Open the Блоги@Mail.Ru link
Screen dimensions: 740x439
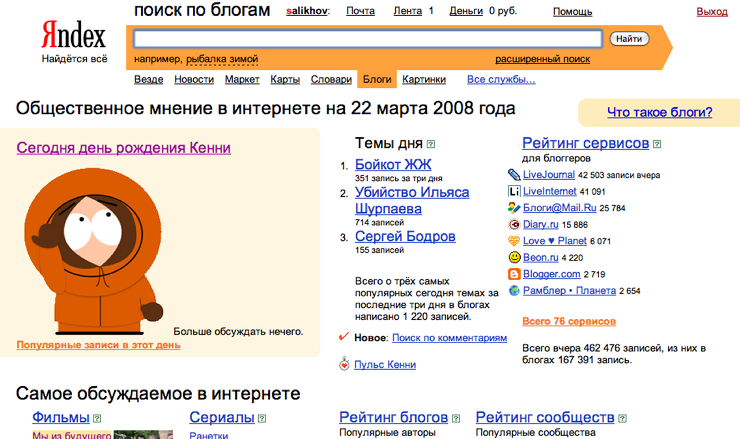coord(560,208)
